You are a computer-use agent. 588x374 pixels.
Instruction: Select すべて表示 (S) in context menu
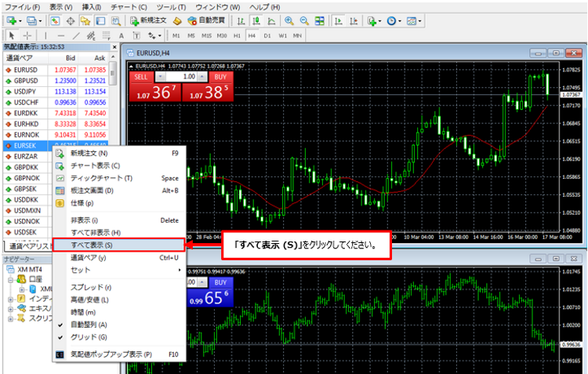92,245
